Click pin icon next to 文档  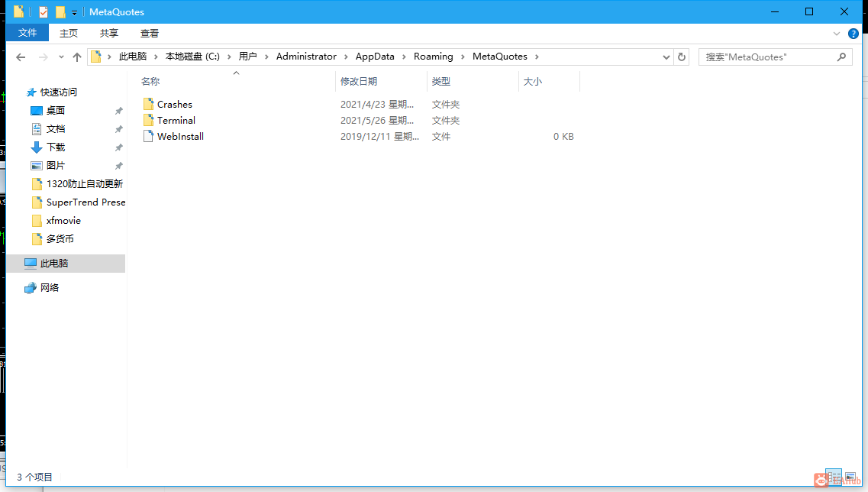coord(118,129)
